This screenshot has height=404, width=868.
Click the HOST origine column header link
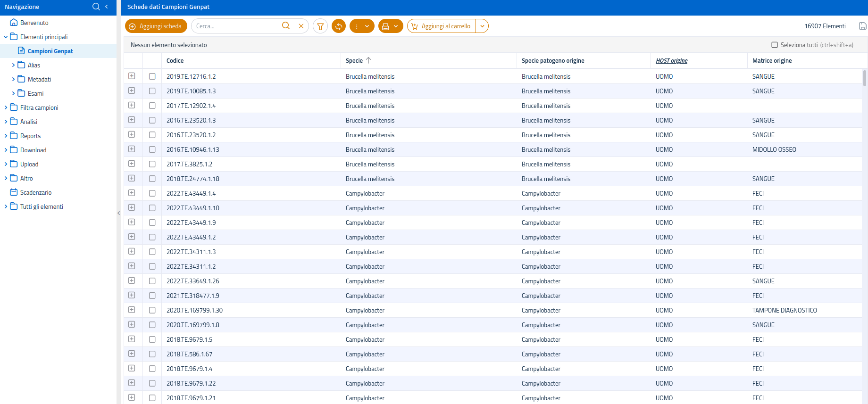click(671, 60)
